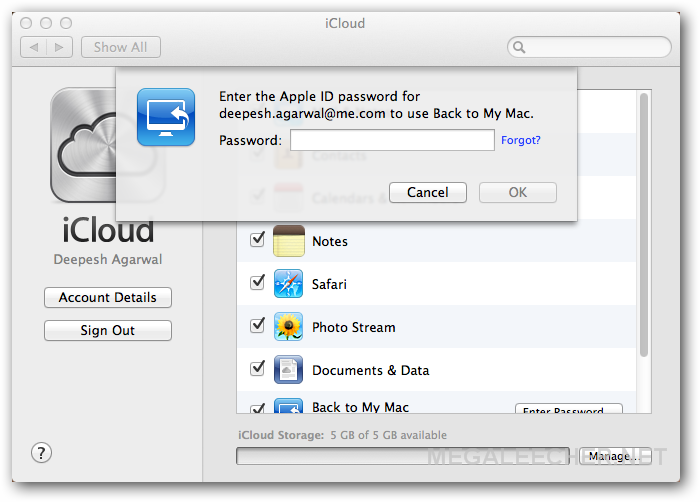The width and height of the screenshot is (700, 502).
Task: Click the System Preferences search field
Action: coord(589,47)
